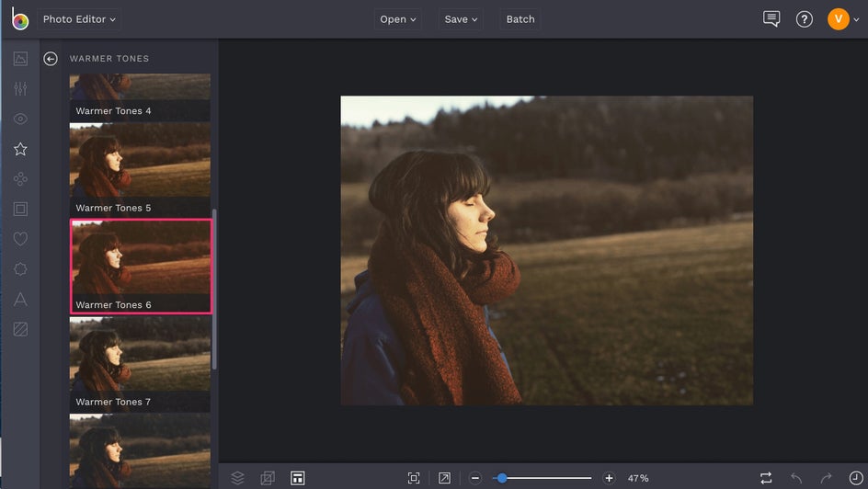868x489 pixels.
Task: Toggle fit-to-screen view icon
Action: [414, 478]
